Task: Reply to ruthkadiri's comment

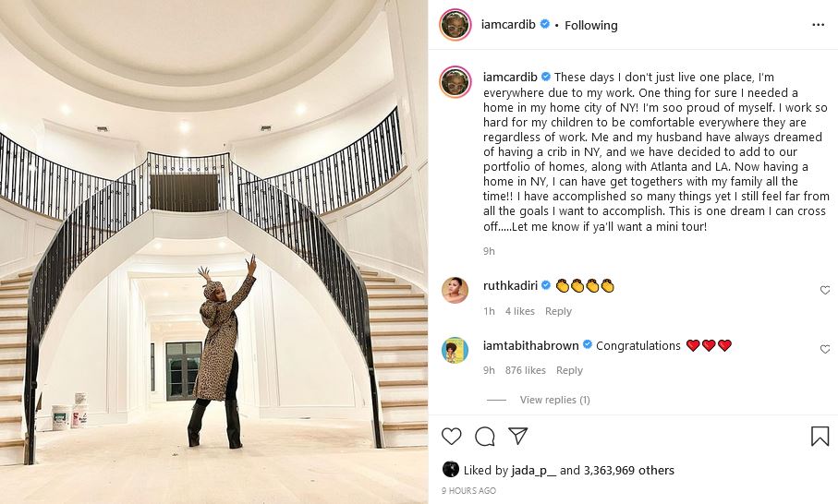Action: click(x=558, y=311)
